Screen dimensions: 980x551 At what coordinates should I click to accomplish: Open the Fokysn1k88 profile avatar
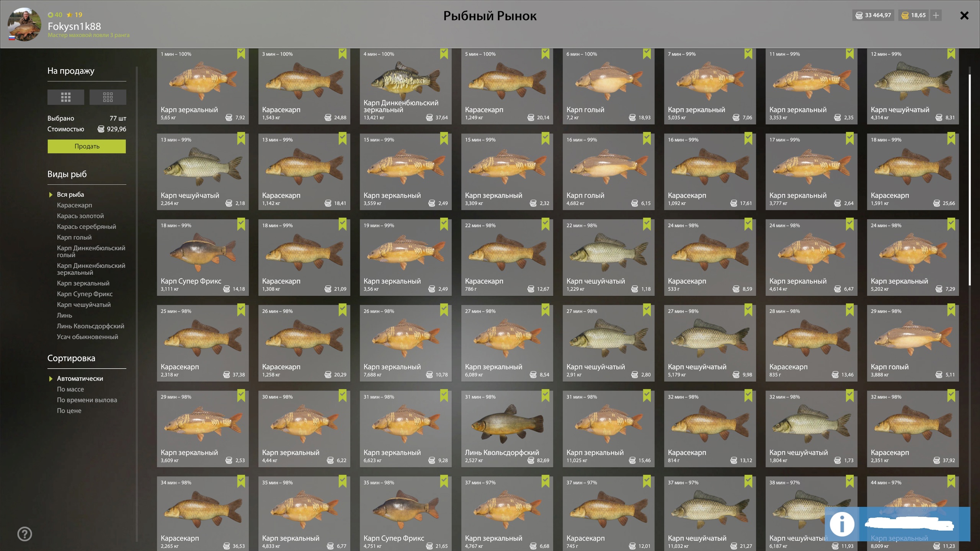coord(24,24)
